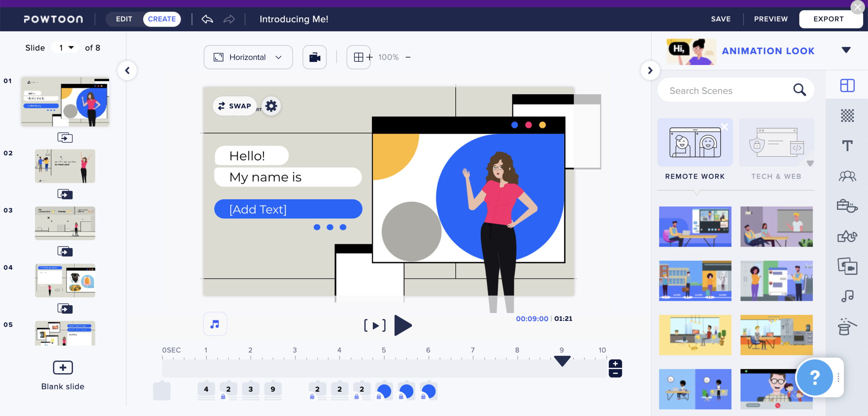Click the SWAP button
This screenshot has height=416, width=868.
tap(235, 106)
